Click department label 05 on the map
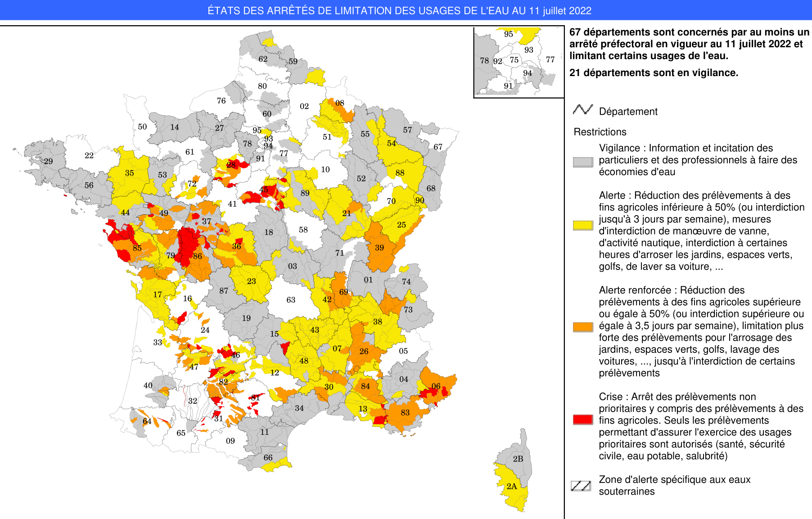The width and height of the screenshot is (812, 519). [403, 351]
